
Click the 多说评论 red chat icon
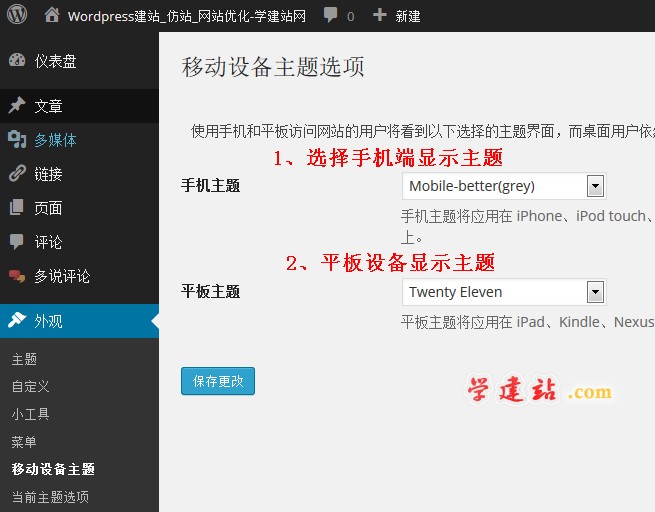coord(17,276)
